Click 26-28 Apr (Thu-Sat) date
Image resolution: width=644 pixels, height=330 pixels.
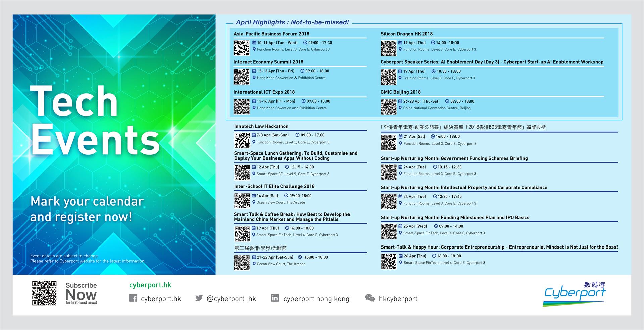point(421,101)
